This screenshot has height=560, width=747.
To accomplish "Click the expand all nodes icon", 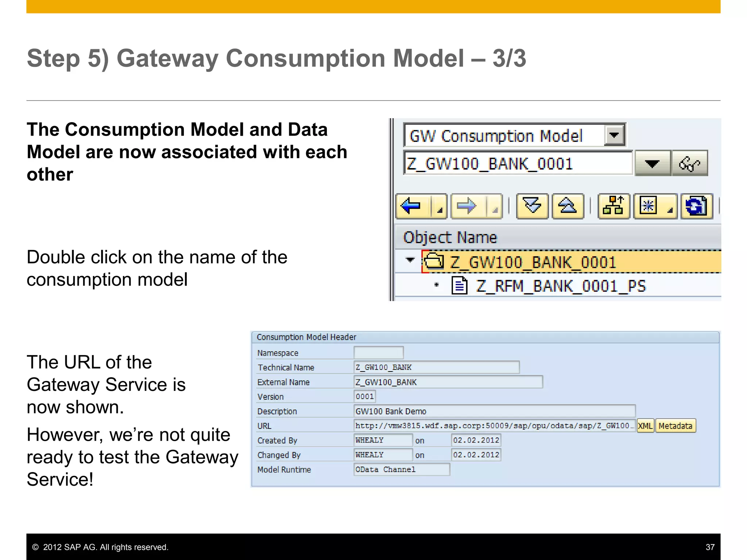I will coord(532,206).
